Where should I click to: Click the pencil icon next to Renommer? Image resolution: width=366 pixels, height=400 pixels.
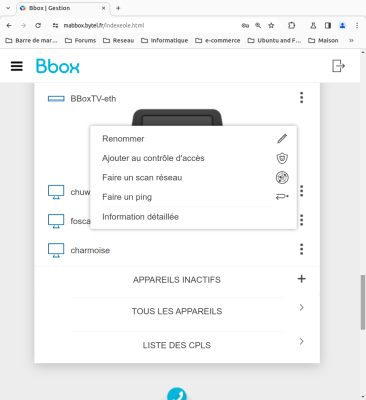pos(282,139)
